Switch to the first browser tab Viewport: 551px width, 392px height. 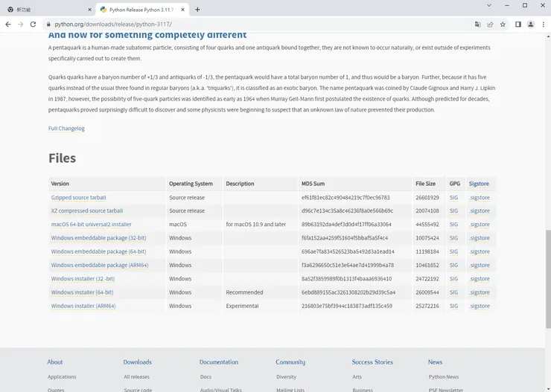[x=48, y=10]
